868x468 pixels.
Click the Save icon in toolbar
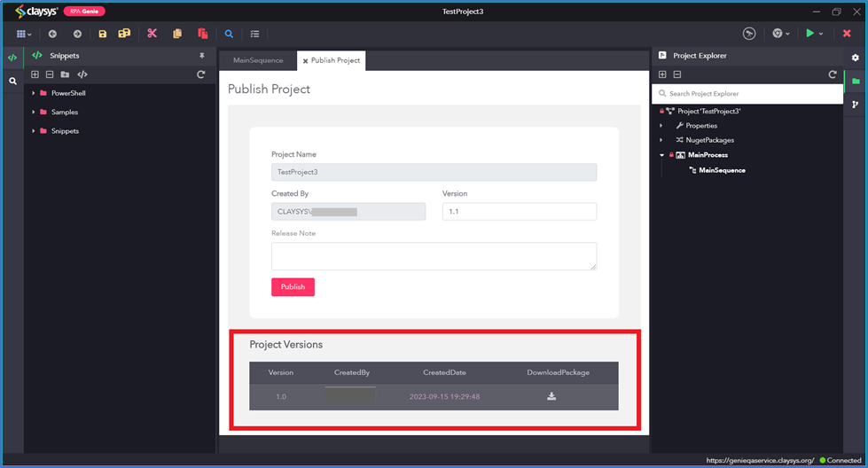tap(103, 34)
